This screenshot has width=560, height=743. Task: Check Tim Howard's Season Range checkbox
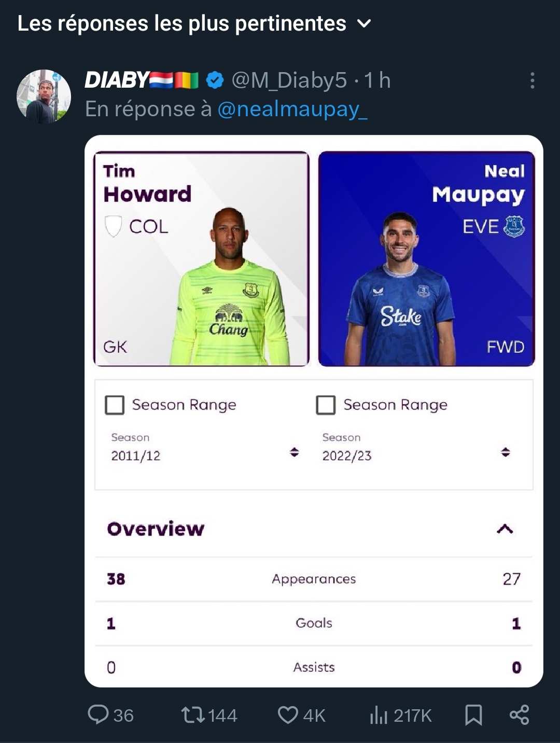(115, 405)
